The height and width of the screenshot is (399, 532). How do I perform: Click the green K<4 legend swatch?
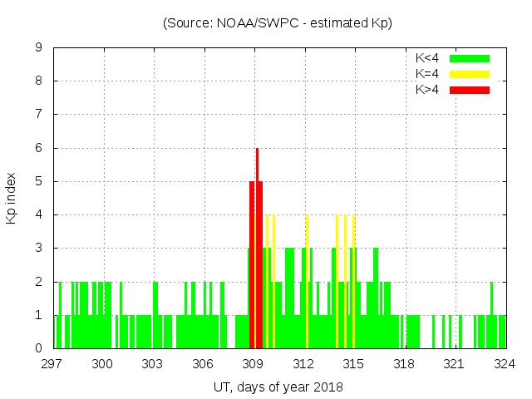[x=470, y=58]
